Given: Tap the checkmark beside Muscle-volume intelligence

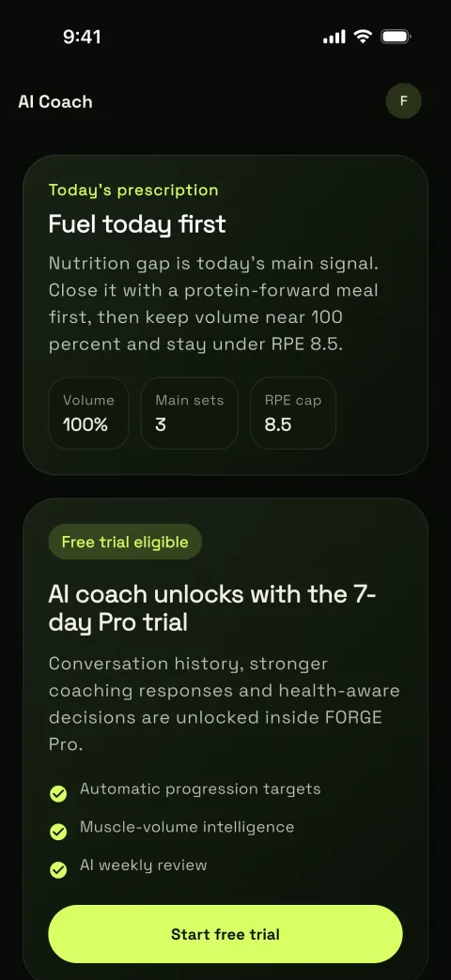Looking at the screenshot, I should point(58,832).
